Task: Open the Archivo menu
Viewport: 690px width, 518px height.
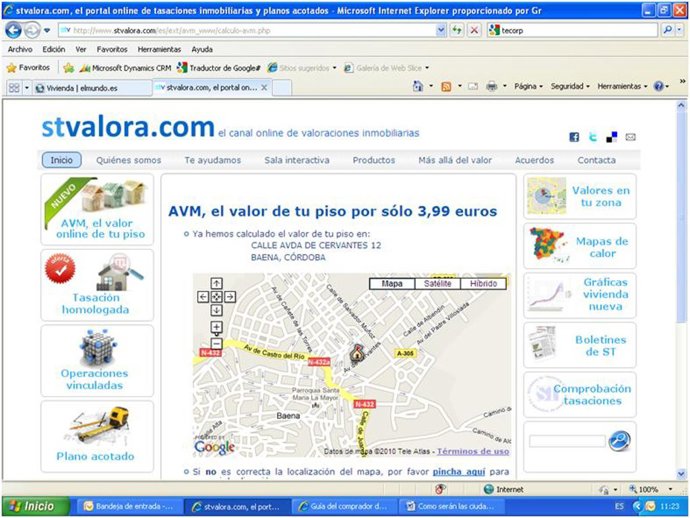Action: (x=20, y=49)
